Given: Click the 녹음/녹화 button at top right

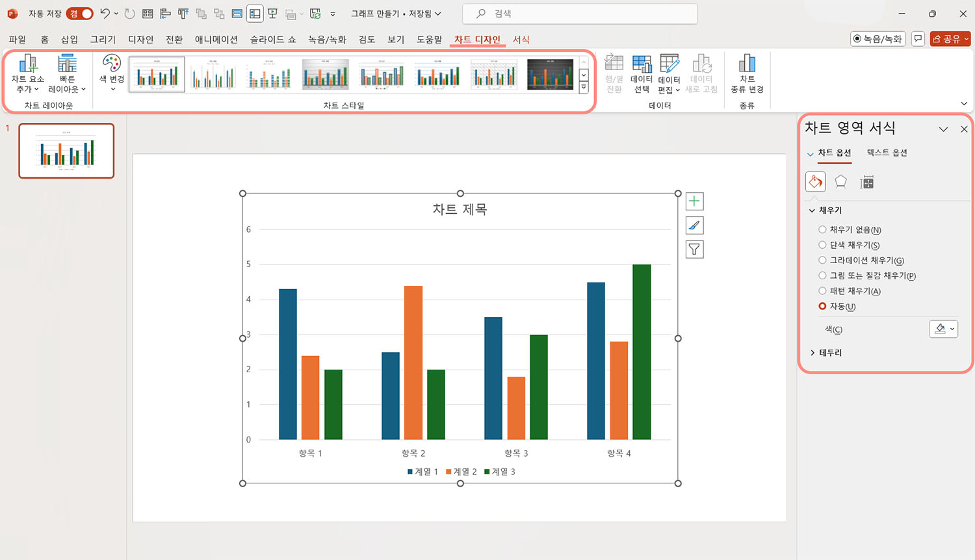Looking at the screenshot, I should [878, 39].
